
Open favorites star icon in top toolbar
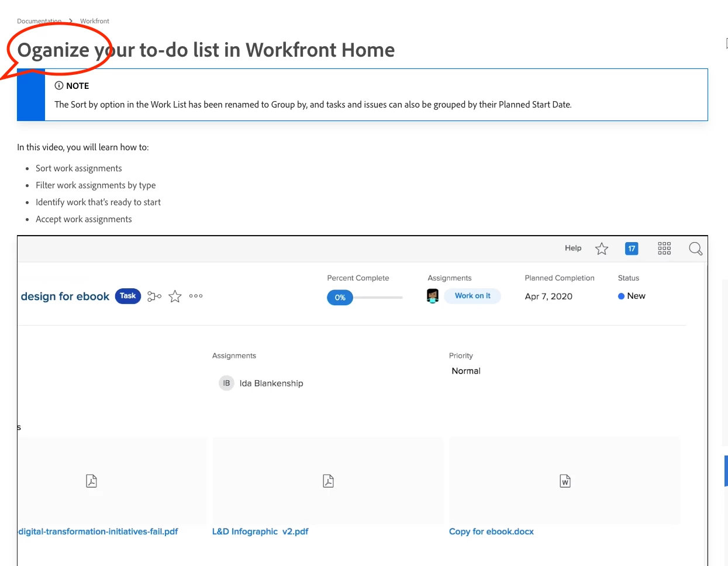click(602, 249)
